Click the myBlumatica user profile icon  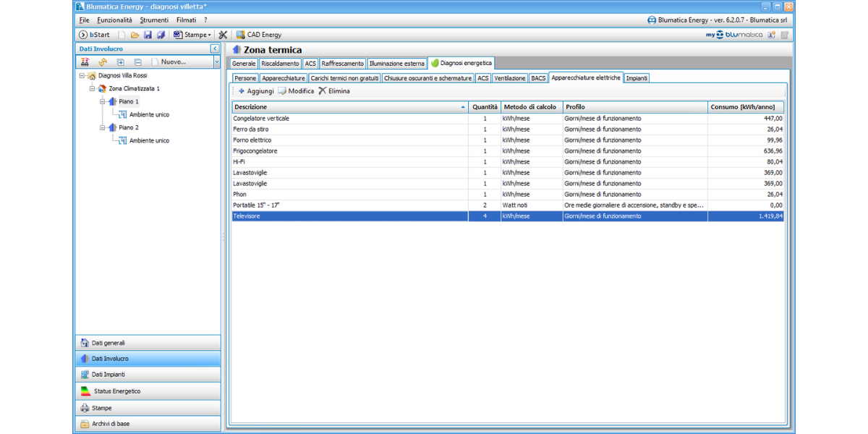tap(771, 35)
